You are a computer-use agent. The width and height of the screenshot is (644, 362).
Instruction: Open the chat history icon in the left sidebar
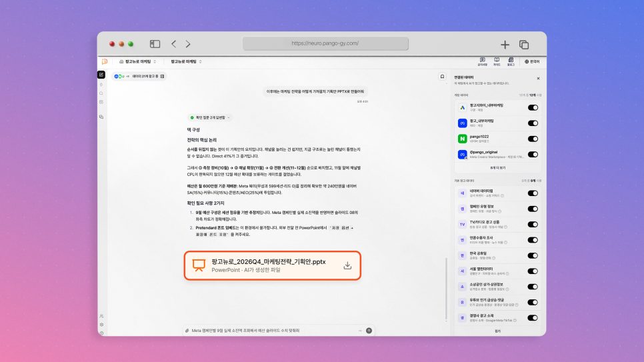tap(101, 117)
